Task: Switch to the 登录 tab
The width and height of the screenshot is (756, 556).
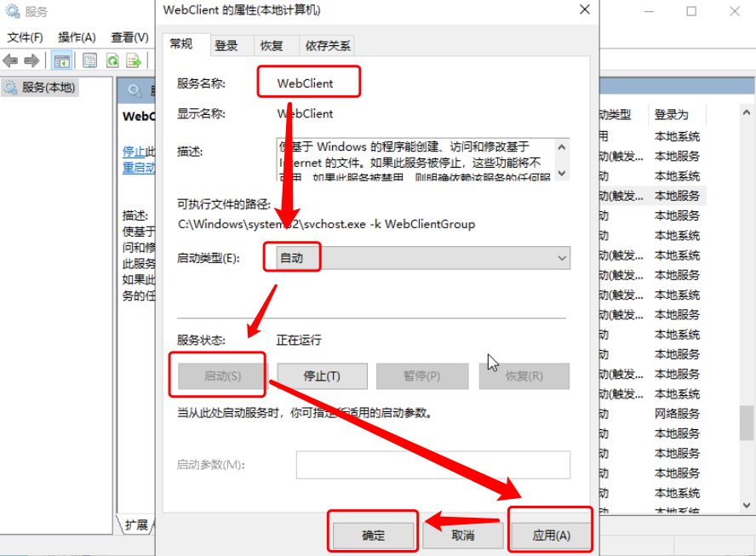Action: [x=232, y=46]
